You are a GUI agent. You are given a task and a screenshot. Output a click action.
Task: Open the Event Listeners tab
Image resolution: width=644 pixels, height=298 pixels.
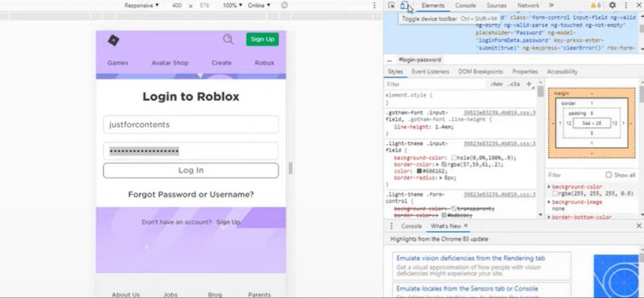point(431,72)
